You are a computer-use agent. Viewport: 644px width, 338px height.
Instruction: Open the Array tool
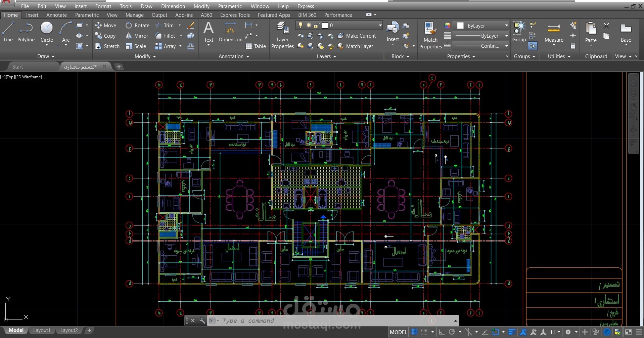166,46
